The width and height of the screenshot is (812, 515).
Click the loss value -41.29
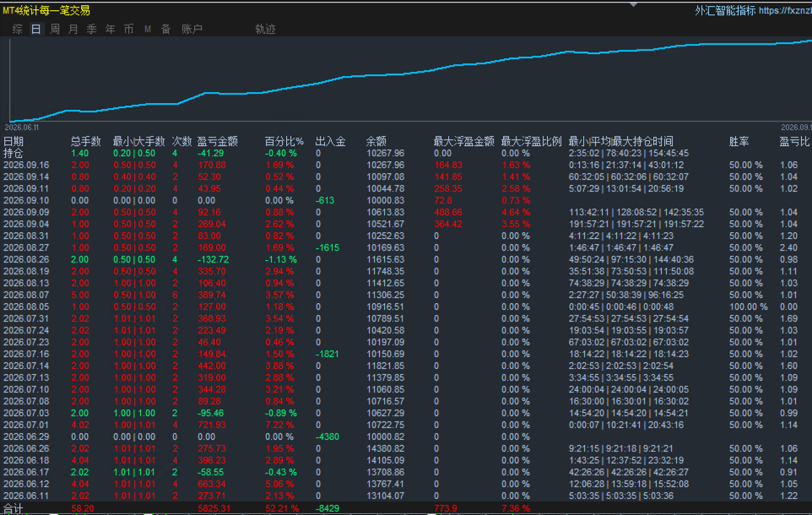pos(210,154)
